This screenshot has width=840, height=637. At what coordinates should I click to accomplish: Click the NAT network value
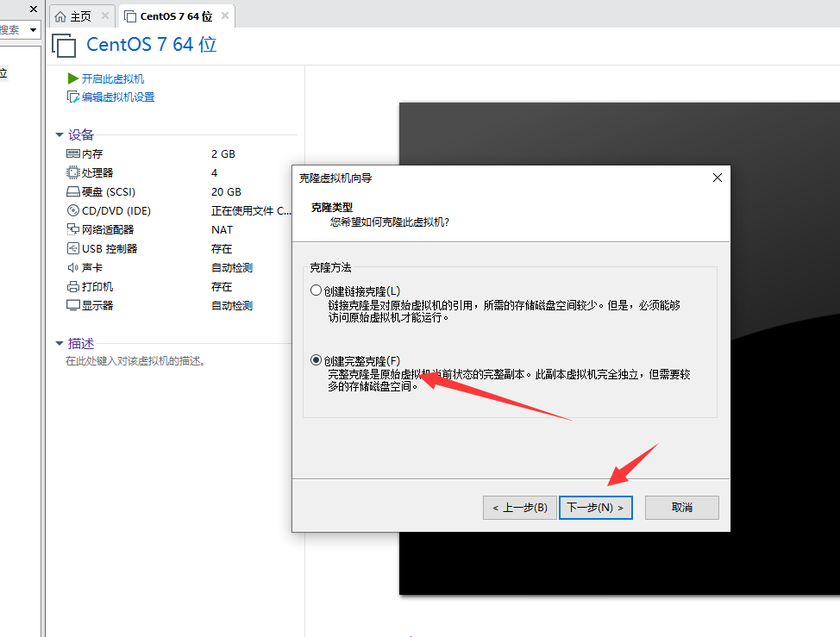222,229
